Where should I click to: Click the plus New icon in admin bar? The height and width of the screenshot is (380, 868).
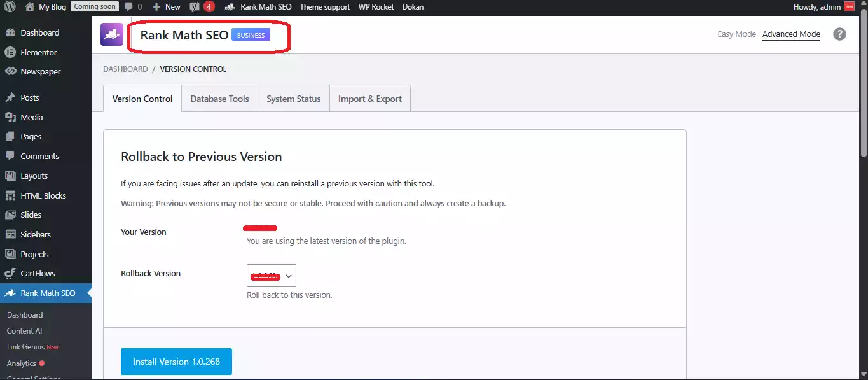156,7
